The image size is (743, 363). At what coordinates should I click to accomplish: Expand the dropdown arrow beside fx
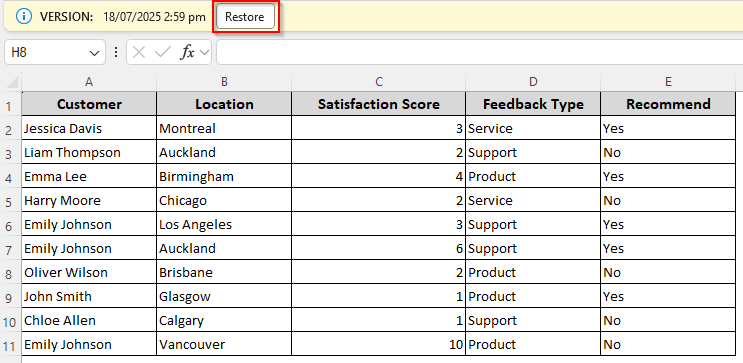tap(205, 53)
